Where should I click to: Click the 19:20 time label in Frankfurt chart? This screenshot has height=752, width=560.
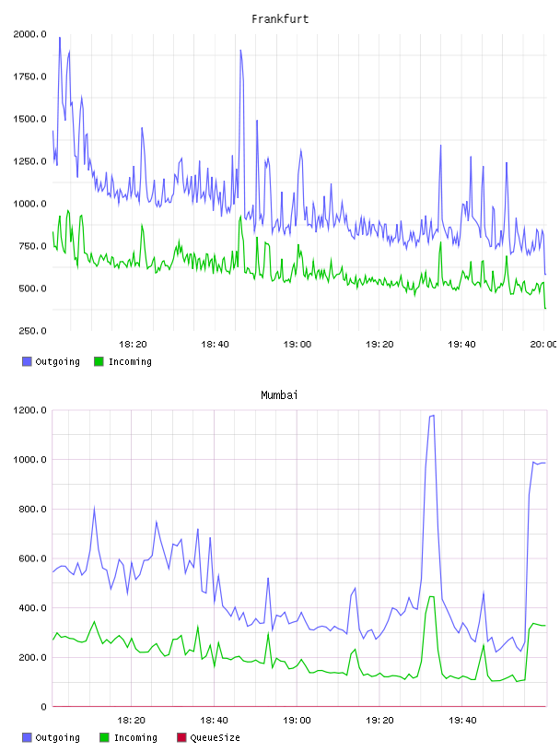(x=379, y=345)
